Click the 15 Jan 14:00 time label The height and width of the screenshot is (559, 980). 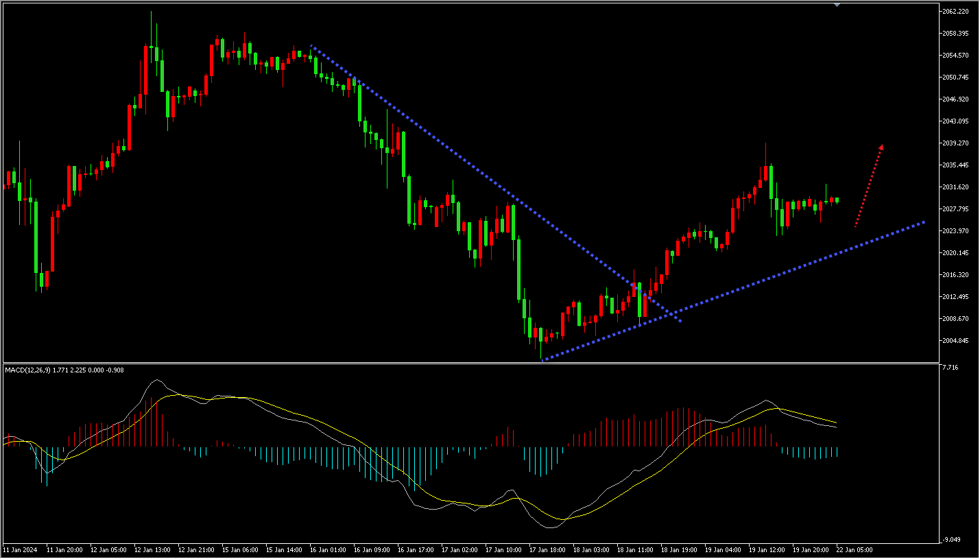pyautogui.click(x=284, y=550)
